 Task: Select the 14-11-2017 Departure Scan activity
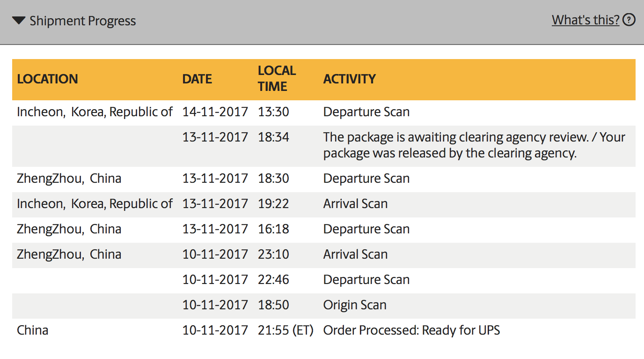click(x=366, y=112)
